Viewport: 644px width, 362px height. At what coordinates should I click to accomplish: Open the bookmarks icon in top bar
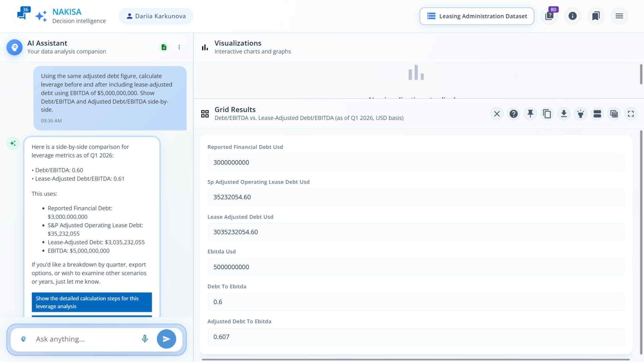click(596, 16)
